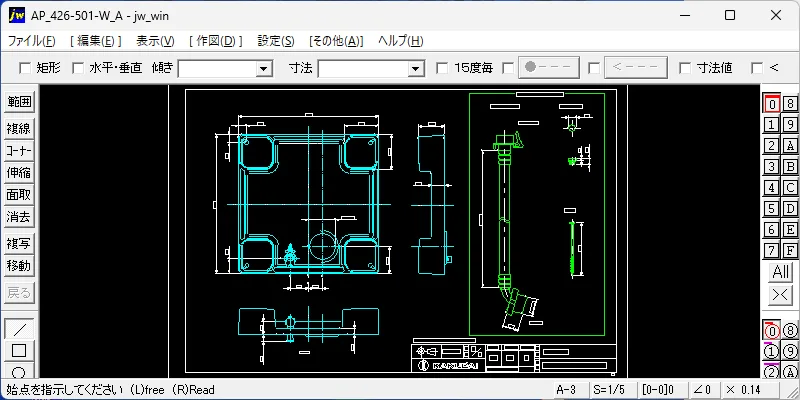The width and height of the screenshot is (800, 400).
Task: Select the circle drawing tool
Action: pos(19,370)
